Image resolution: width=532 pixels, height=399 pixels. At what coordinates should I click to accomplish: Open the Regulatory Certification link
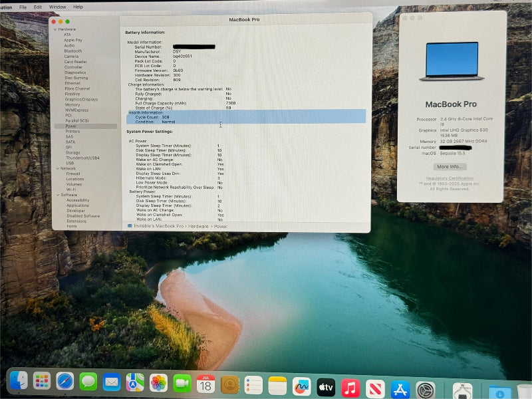click(450, 178)
